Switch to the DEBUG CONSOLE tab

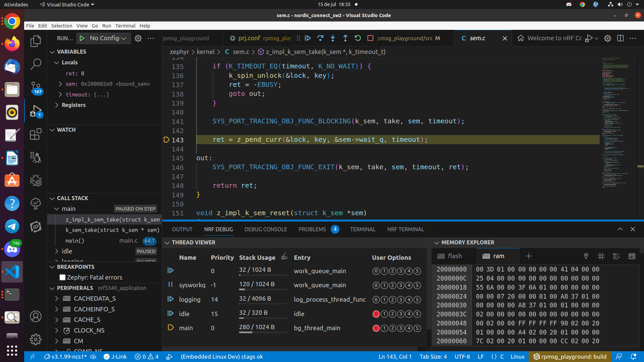[x=266, y=229]
